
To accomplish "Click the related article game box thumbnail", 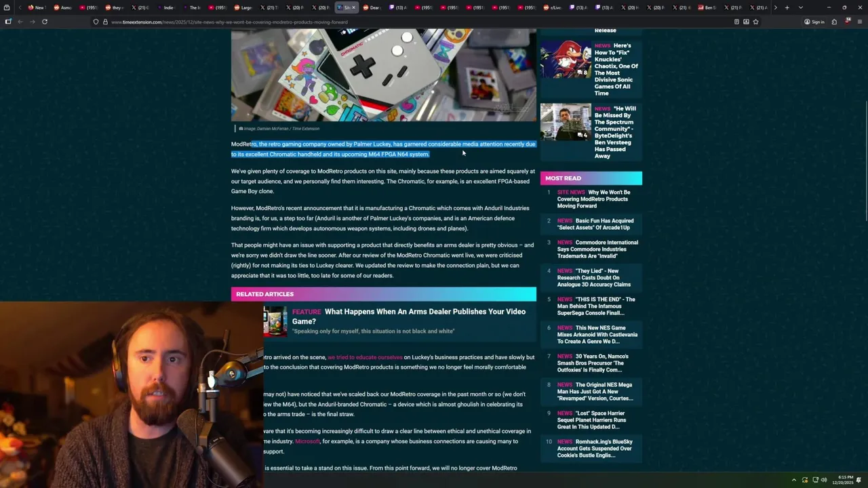I will point(275,321).
